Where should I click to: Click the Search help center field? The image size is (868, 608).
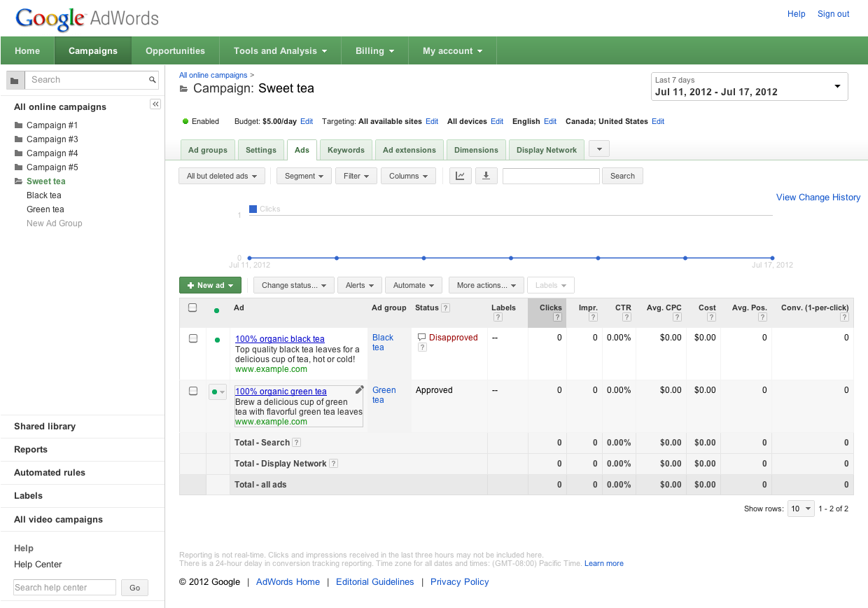click(64, 588)
